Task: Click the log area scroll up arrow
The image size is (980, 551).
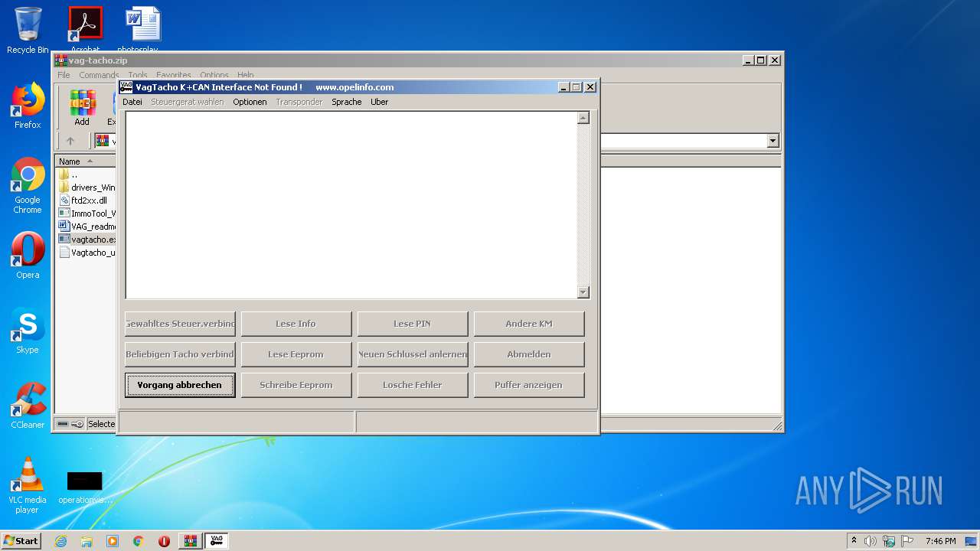Action: (583, 118)
